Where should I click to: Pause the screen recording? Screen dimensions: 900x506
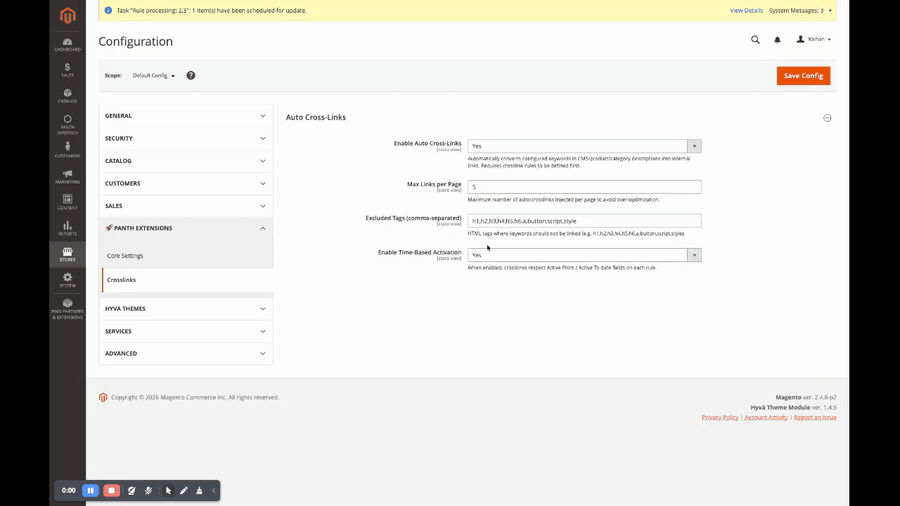[x=90, y=491]
